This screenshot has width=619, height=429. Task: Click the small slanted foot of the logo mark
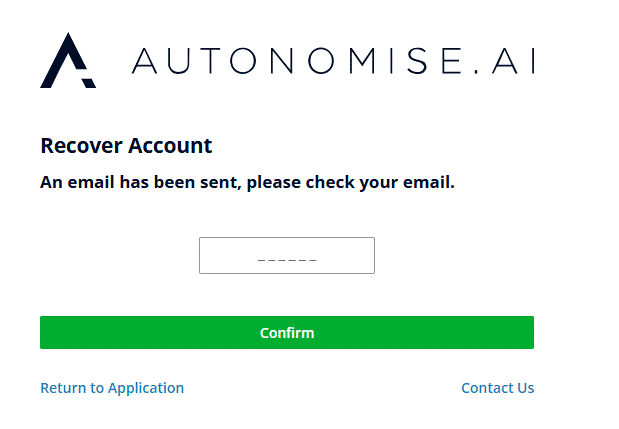[89, 83]
